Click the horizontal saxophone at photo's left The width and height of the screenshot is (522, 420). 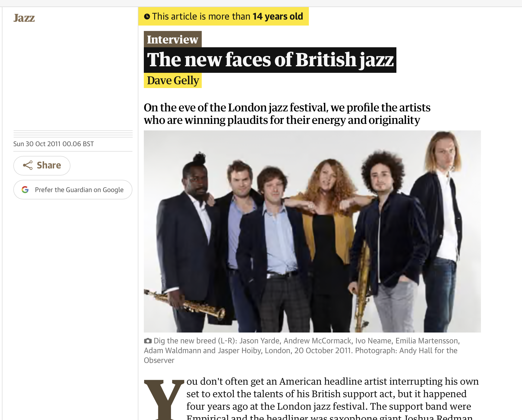point(185,304)
